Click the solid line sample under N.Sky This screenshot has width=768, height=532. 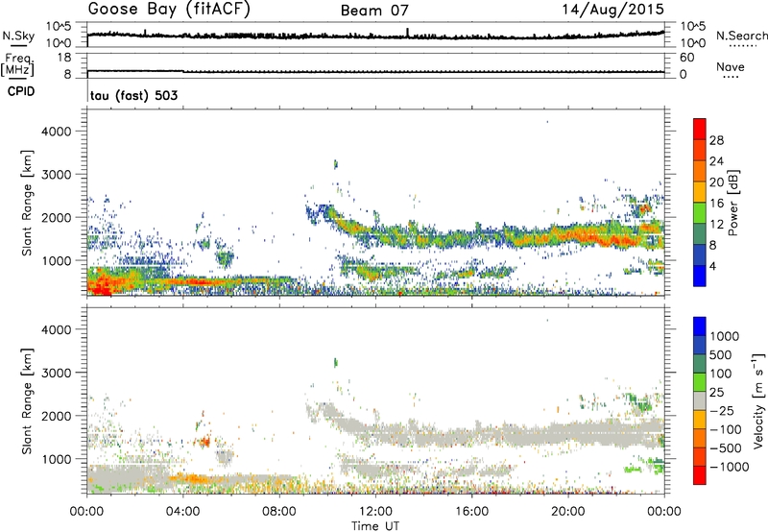point(18,45)
